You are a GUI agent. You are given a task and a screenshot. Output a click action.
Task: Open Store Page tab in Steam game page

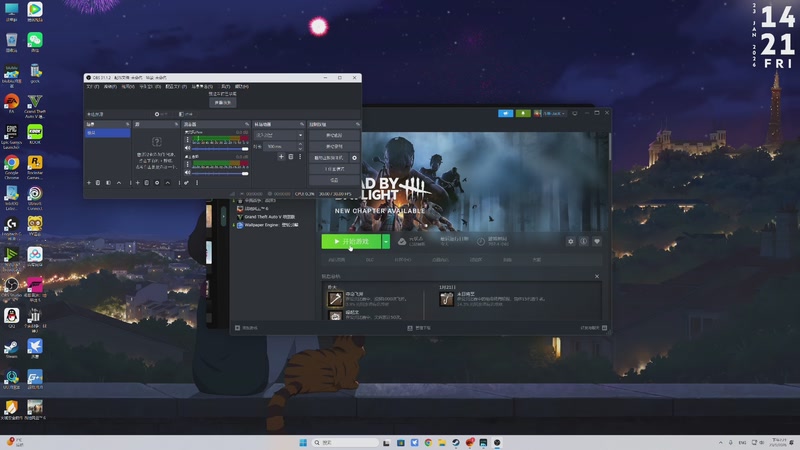[x=337, y=260]
